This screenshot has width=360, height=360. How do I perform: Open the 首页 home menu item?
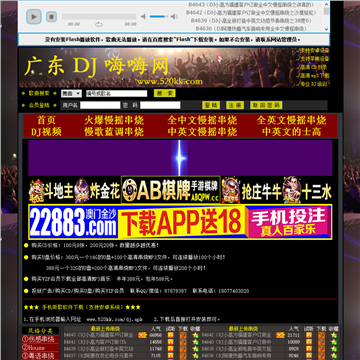pos(46,120)
